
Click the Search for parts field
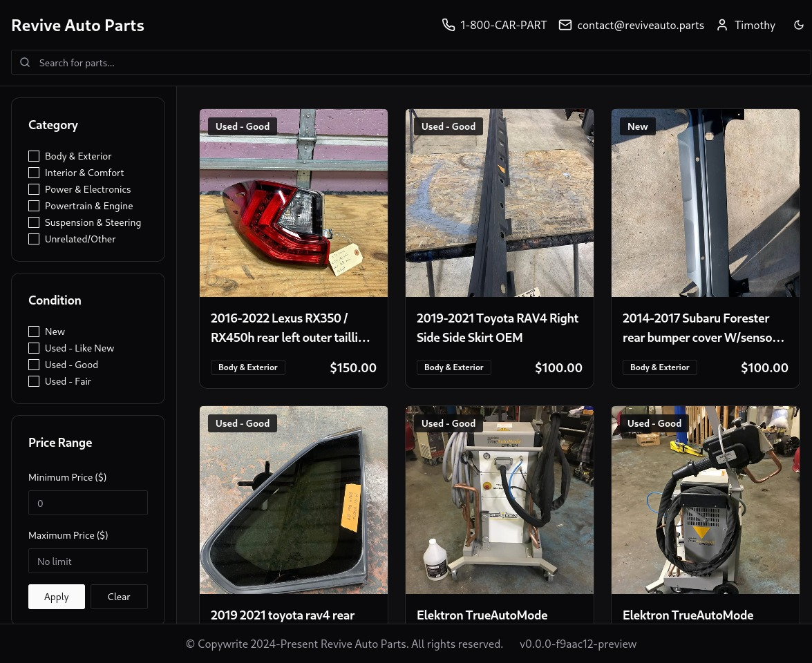click(415, 62)
